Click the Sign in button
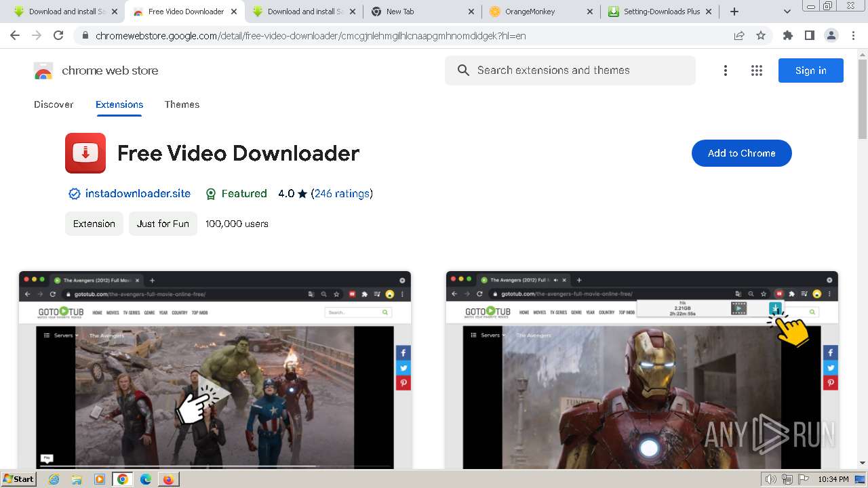 click(x=811, y=70)
